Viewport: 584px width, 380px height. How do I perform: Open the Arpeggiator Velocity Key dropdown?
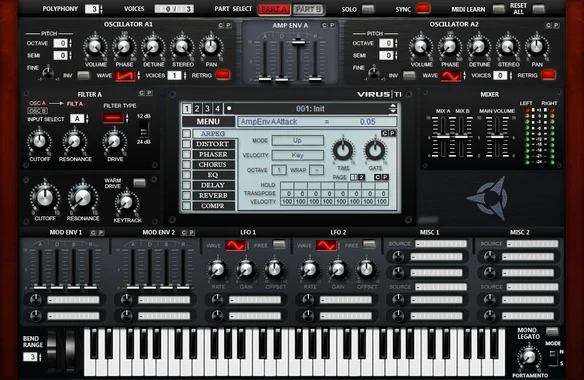[x=298, y=155]
